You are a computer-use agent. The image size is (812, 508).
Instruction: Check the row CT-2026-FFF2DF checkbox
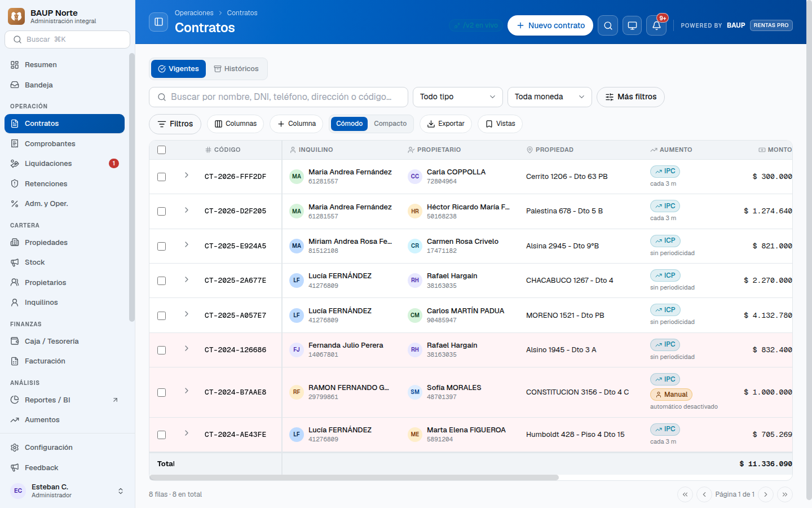(x=162, y=177)
